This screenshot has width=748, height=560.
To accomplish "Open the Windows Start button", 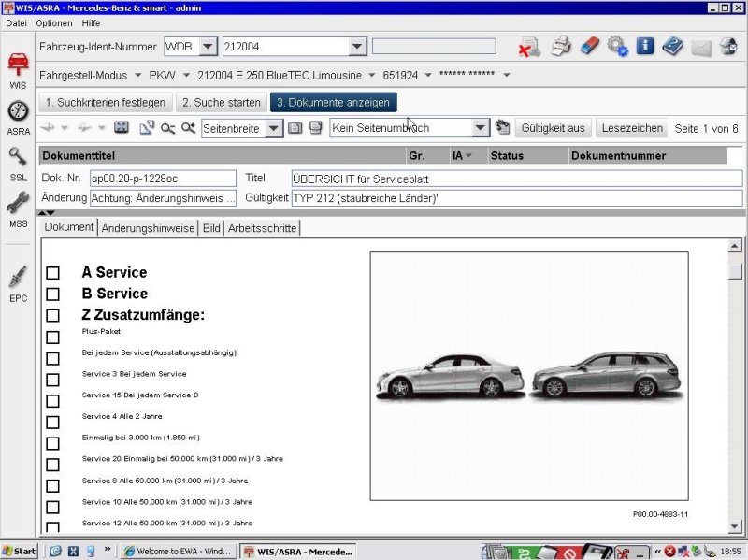I will (19, 552).
